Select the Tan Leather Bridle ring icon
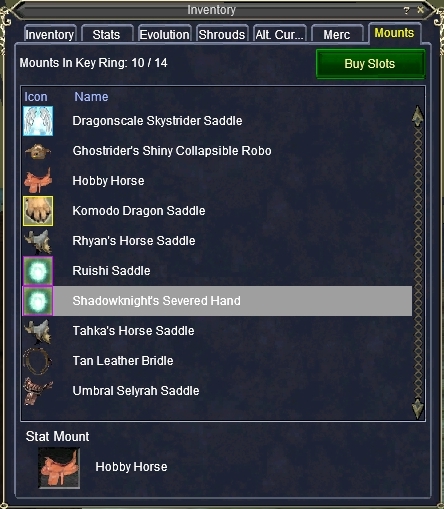444x509 pixels. 38,361
